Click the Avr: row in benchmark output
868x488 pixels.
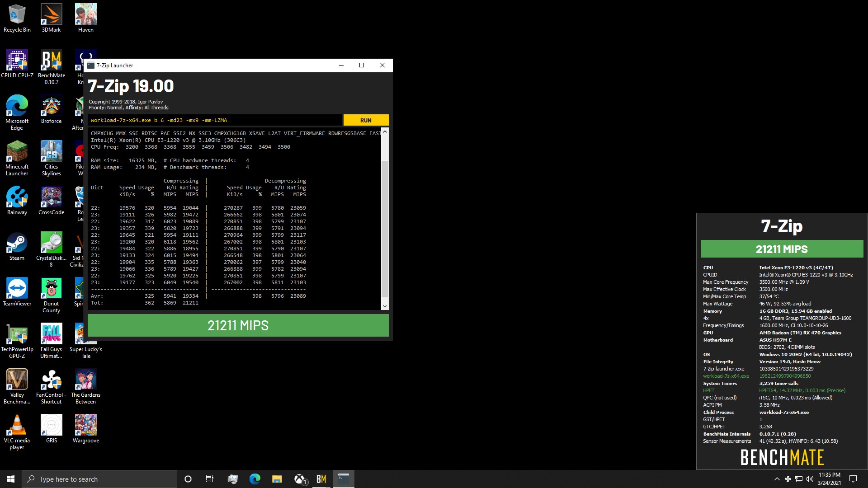(198, 296)
